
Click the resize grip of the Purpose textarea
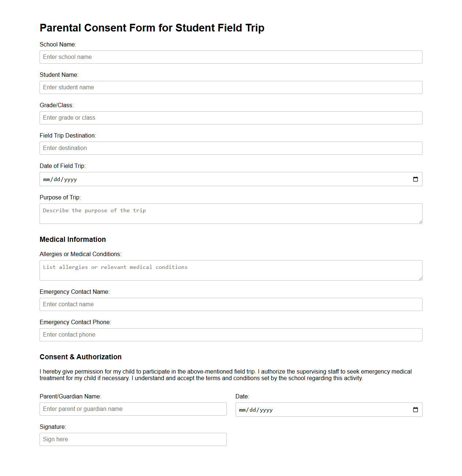pos(420,222)
